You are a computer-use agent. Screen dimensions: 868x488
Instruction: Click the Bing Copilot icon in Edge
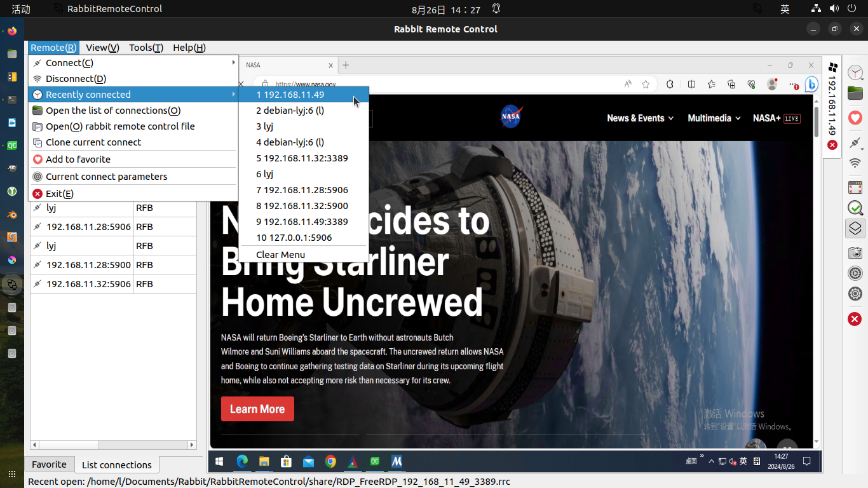(x=811, y=85)
